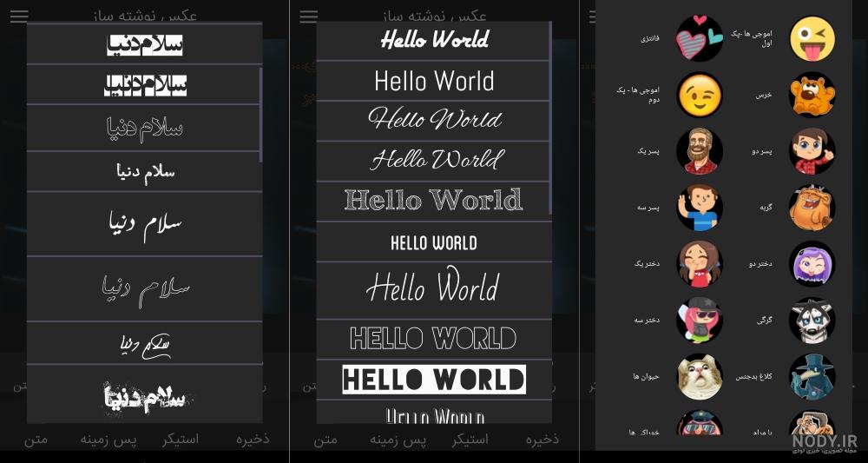The height and width of the screenshot is (463, 868).
Task: Open the purple-haired girl sticker pack
Action: pyautogui.click(x=812, y=263)
